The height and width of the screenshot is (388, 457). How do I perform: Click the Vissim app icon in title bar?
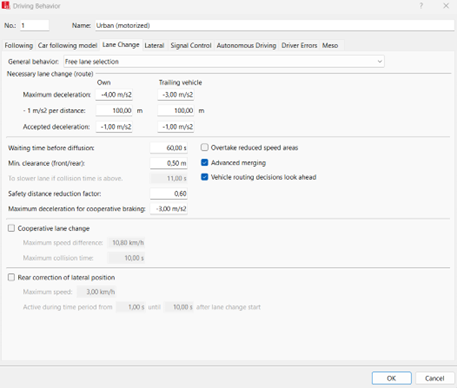click(x=6, y=6)
